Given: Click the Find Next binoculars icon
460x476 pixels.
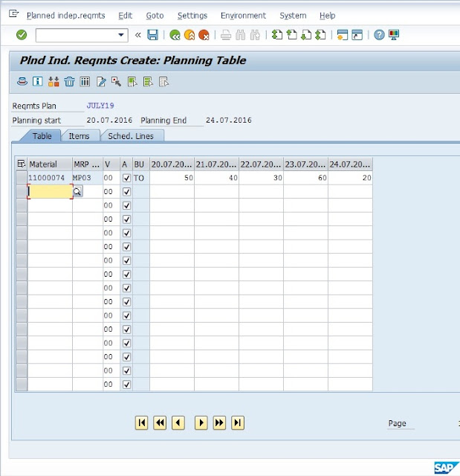Looking at the screenshot, I should click(255, 35).
